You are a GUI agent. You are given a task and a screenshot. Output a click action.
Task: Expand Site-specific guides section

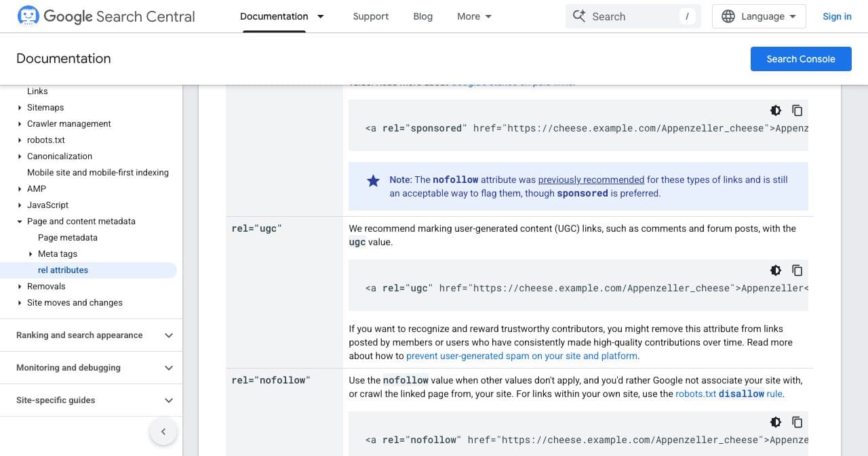(91, 400)
